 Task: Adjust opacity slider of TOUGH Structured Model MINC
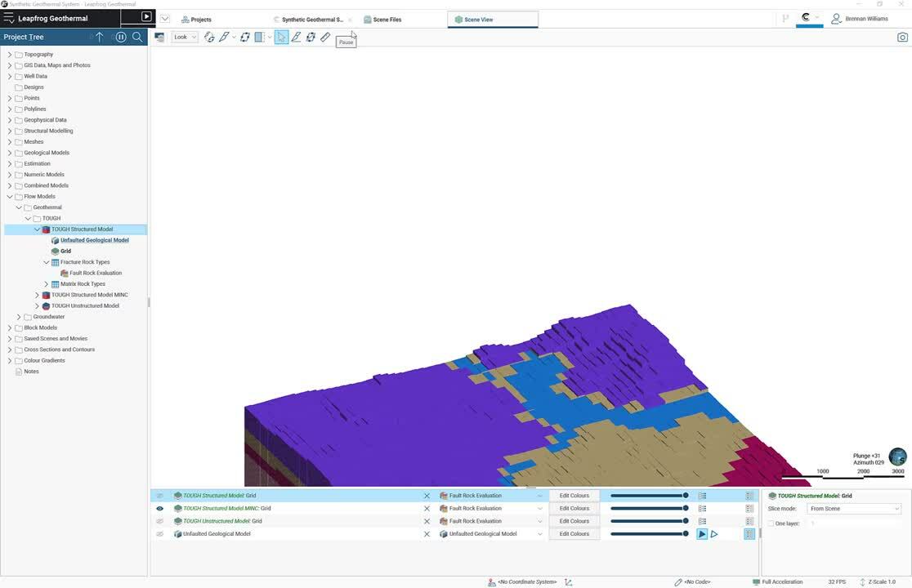click(649, 509)
